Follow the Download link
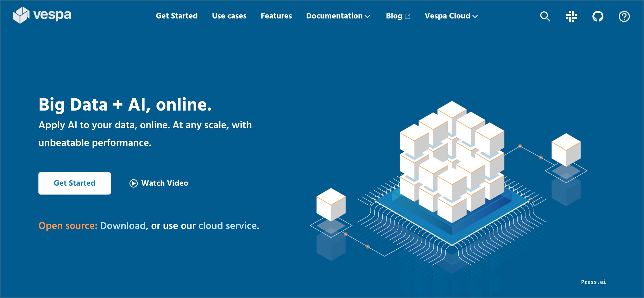Screen dimensions: 644x298 (123, 225)
